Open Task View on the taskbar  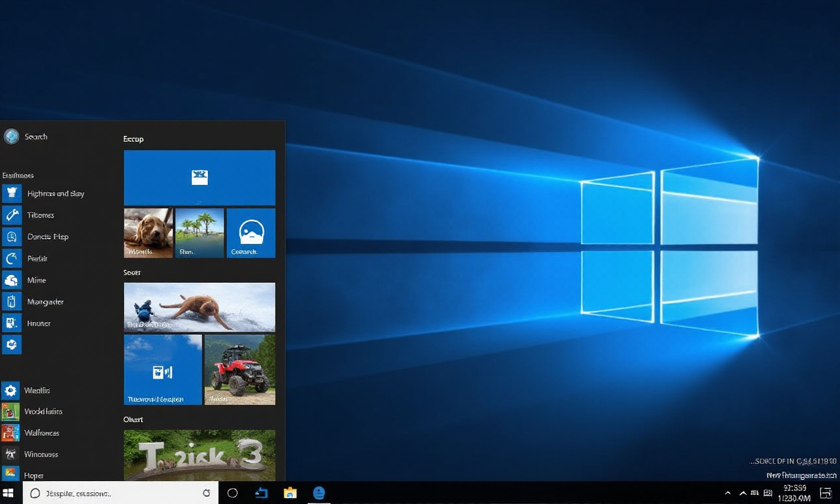261,493
